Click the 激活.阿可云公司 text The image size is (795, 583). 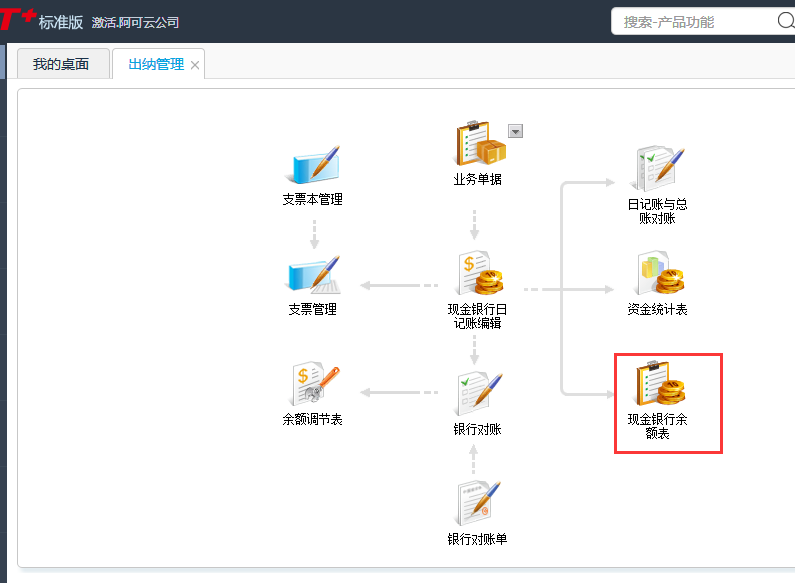pyautogui.click(x=135, y=22)
